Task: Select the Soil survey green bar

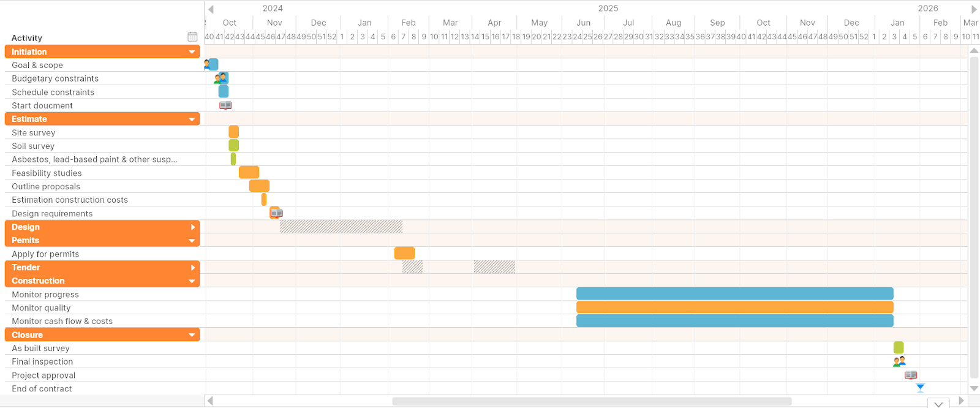Action: (233, 145)
